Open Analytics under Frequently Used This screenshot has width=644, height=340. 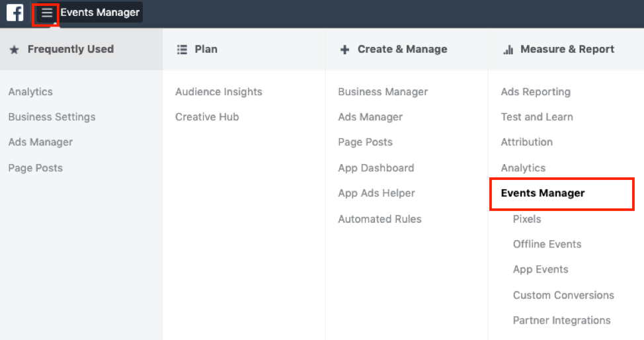(30, 92)
